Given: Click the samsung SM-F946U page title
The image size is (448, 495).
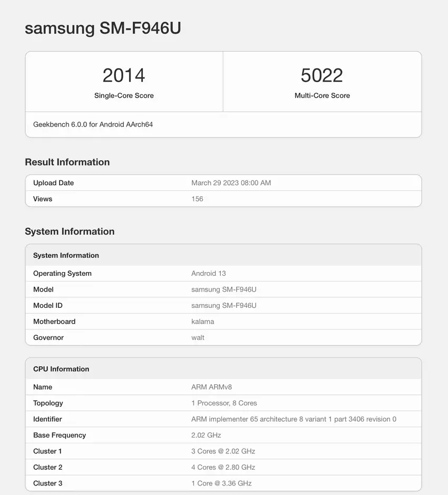Looking at the screenshot, I should pos(103,28).
